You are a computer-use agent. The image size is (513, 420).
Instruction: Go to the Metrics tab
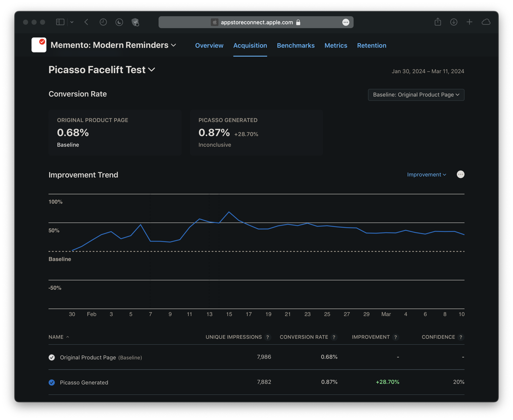point(336,45)
